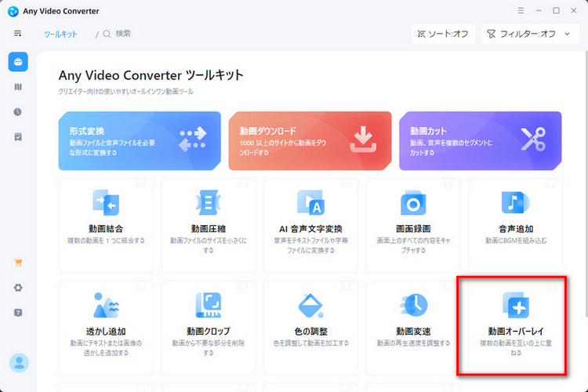Screen dimensions: 588x392
Task: Expand the フィルター:オフ dropdown
Action: point(531,34)
